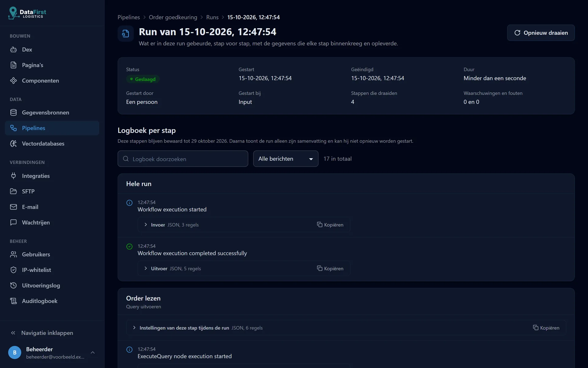Click the Auditlogboek icon
Image resolution: width=588 pixels, height=368 pixels.
(13, 301)
